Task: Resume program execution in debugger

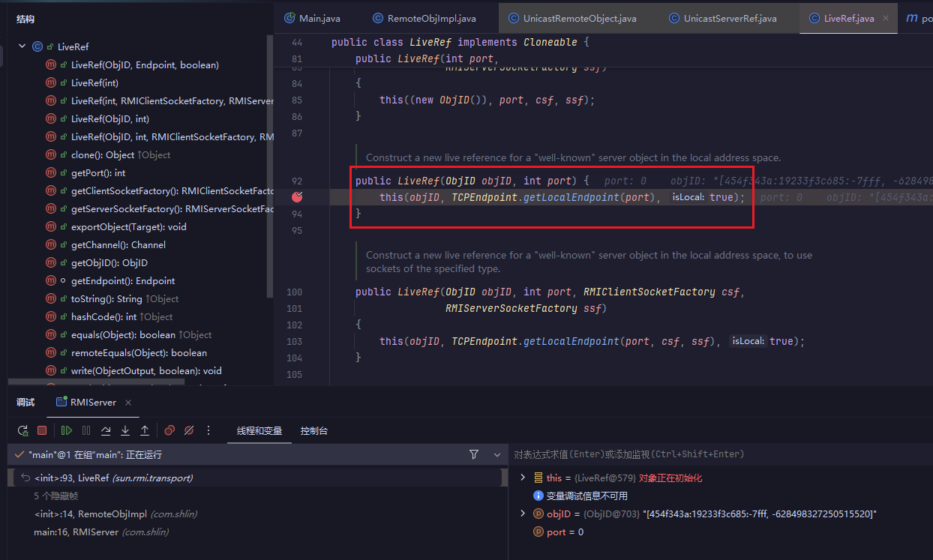Action: pyautogui.click(x=67, y=430)
